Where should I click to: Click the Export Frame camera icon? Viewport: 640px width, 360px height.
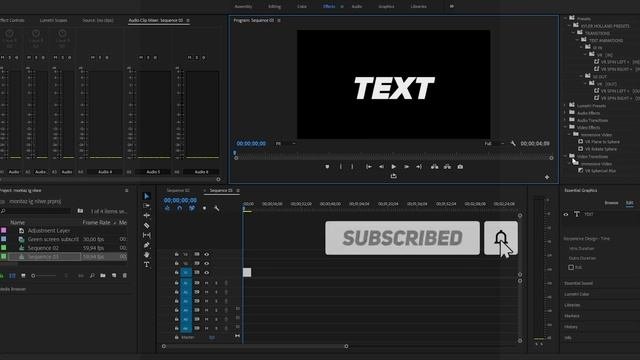[460, 167]
